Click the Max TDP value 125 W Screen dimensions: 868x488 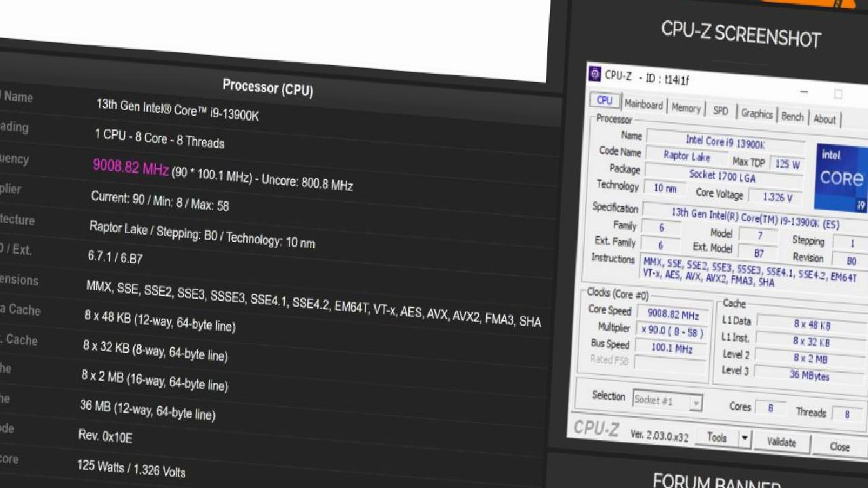(x=787, y=164)
